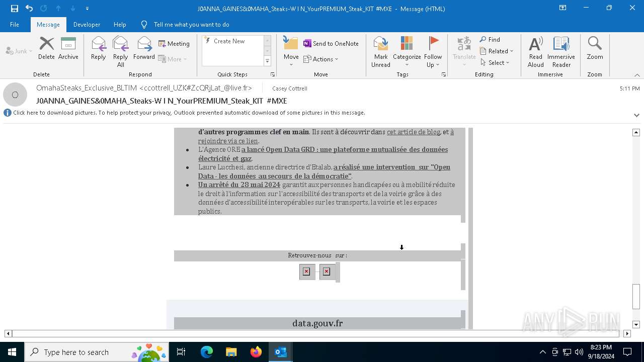644x362 pixels.
Task: Open Immersive Reader
Action: tap(561, 51)
